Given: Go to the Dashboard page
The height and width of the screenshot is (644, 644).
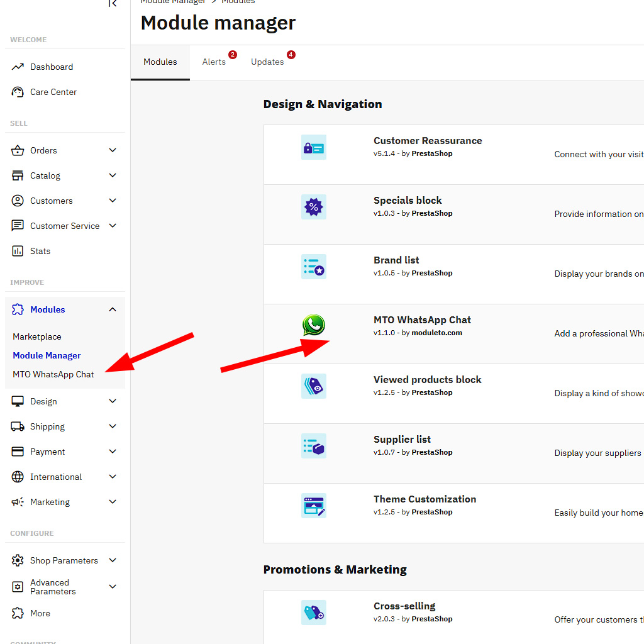Looking at the screenshot, I should click(51, 67).
